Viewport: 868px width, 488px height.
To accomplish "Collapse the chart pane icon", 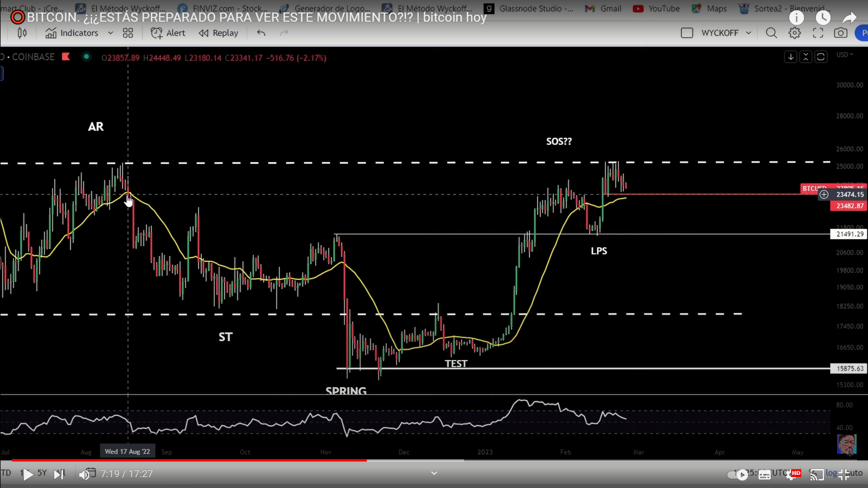I will [806, 57].
